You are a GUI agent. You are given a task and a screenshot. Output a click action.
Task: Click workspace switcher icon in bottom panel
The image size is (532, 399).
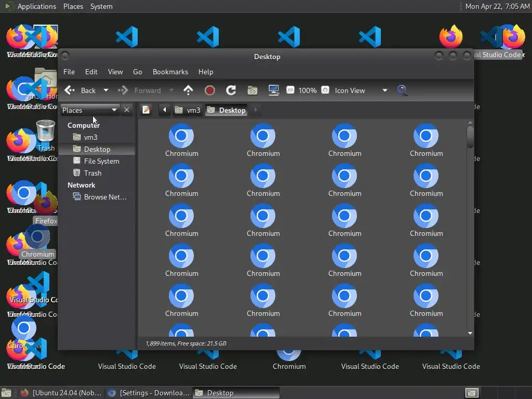point(472,393)
